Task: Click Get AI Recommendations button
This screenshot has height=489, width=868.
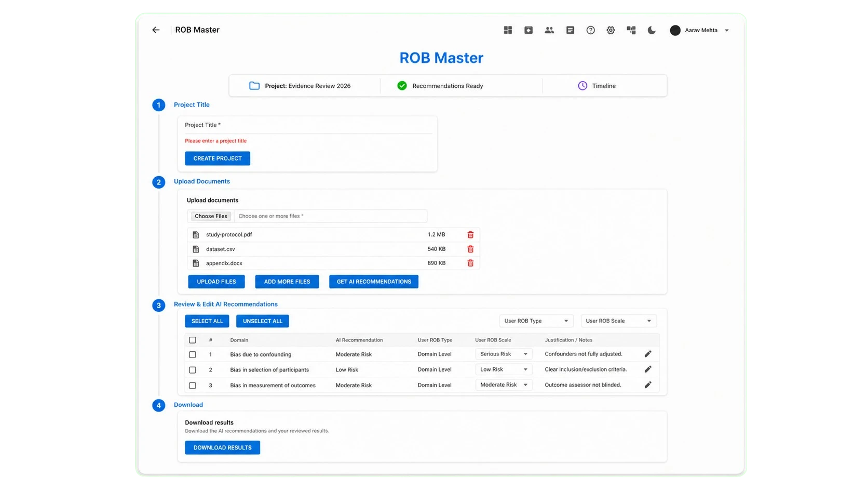Action: [x=374, y=282]
